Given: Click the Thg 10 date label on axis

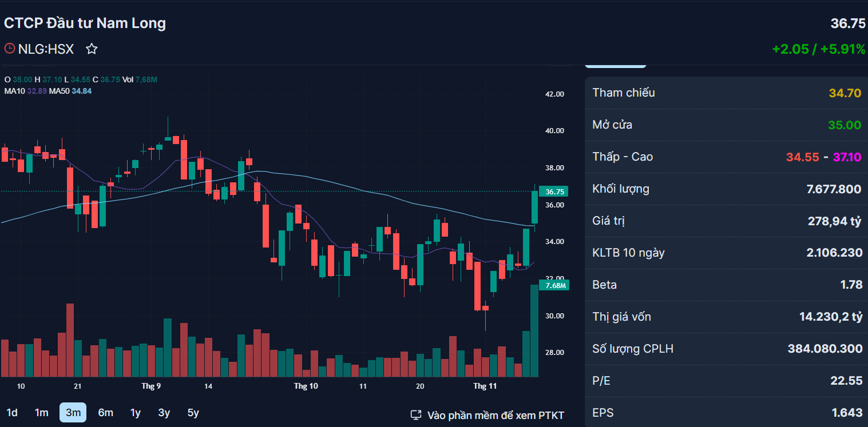Looking at the screenshot, I should point(306,386).
